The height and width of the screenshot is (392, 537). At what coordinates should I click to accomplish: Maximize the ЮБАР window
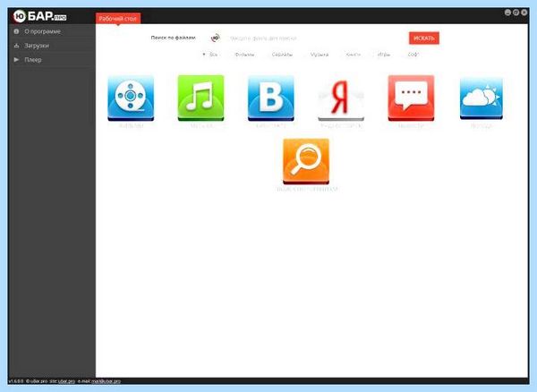516,13
